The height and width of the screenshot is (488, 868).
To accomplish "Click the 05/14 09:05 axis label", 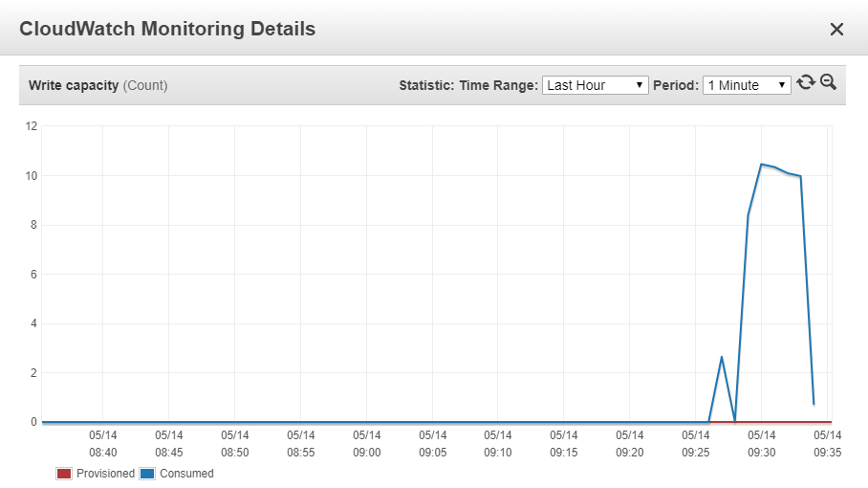I will tap(433, 444).
